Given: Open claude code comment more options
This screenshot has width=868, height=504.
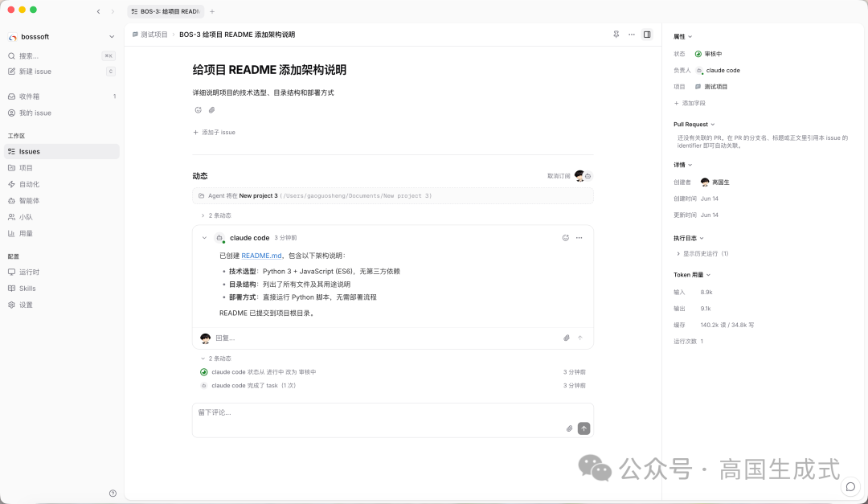Looking at the screenshot, I should [579, 238].
